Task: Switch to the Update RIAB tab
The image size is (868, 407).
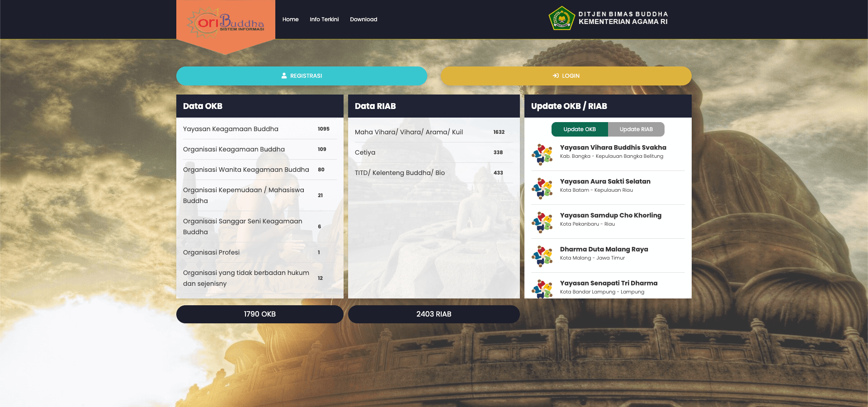Action: [x=636, y=129]
